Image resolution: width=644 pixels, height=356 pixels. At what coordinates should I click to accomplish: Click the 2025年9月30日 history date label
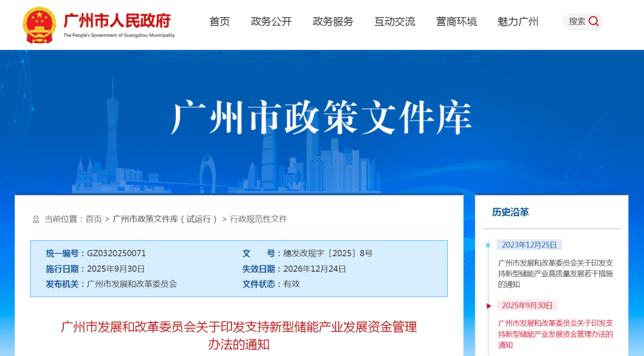(x=527, y=305)
